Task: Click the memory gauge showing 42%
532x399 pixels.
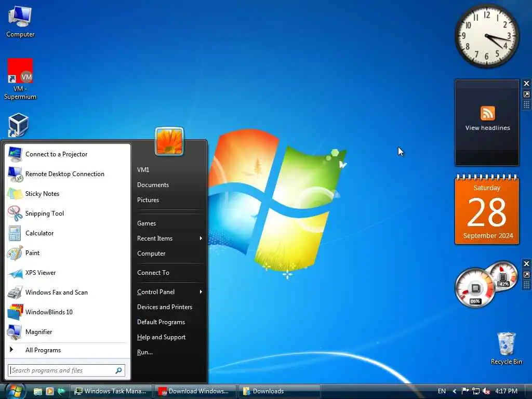Action: tap(503, 276)
